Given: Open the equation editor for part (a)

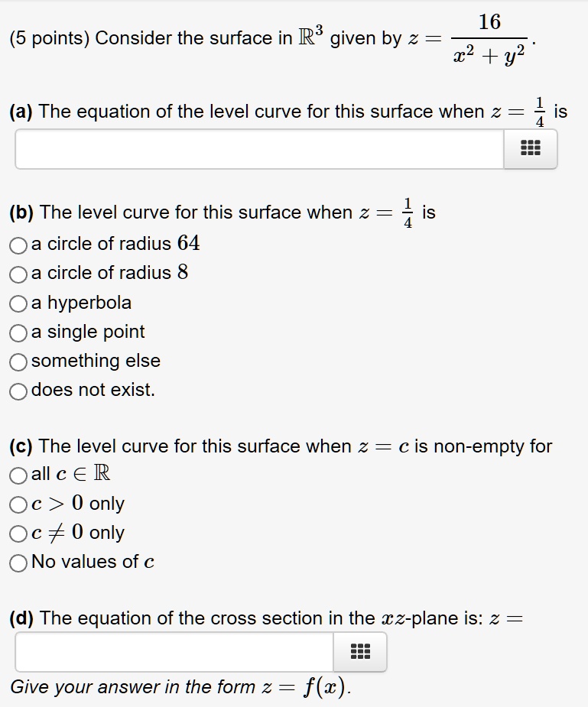Looking at the screenshot, I should coord(531,149).
